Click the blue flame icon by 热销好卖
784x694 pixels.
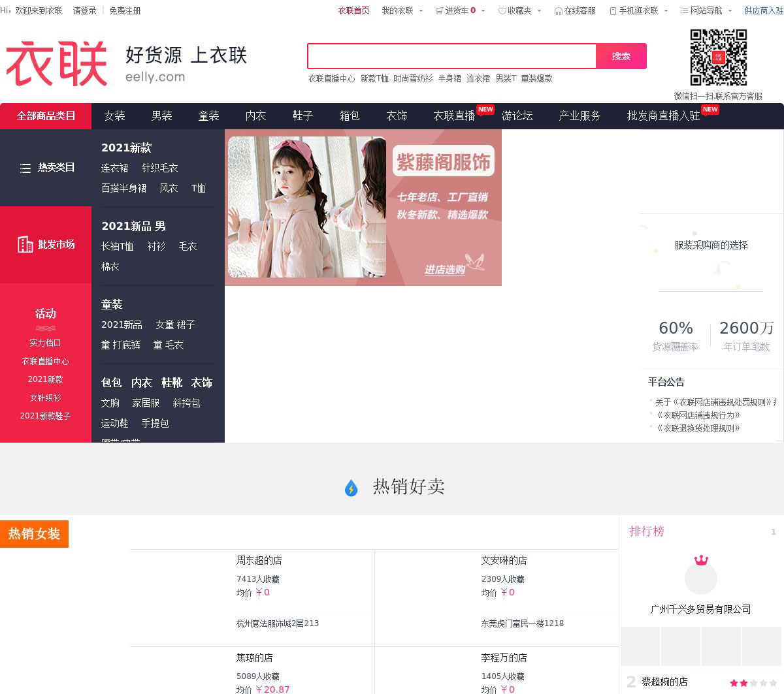pos(351,488)
